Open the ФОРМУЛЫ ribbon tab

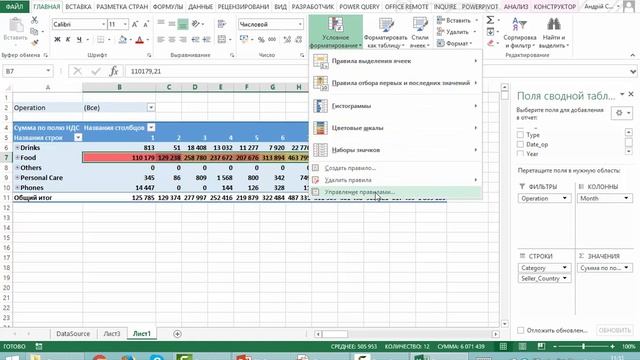click(x=168, y=7)
